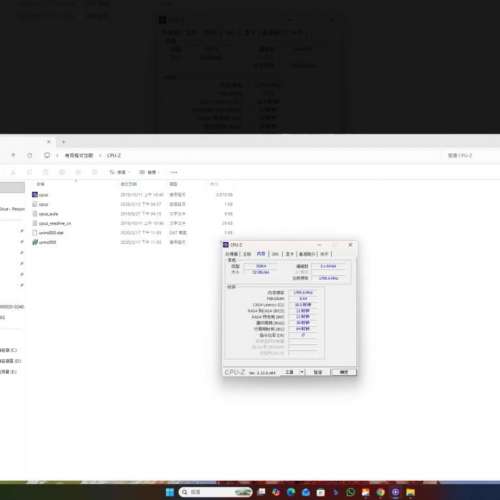The height and width of the screenshot is (500, 500).
Task: Switch to the SPD tab in CPU-Z
Action: click(275, 254)
